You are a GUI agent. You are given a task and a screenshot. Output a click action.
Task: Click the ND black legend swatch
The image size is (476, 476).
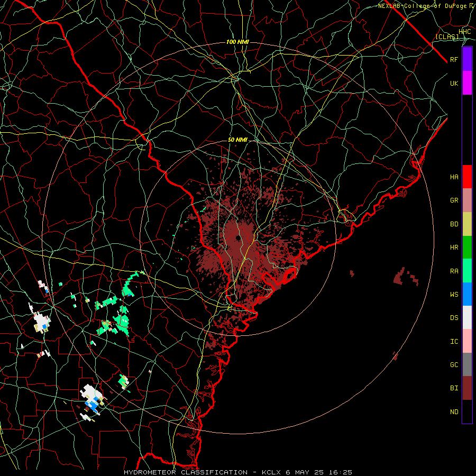[x=467, y=411]
